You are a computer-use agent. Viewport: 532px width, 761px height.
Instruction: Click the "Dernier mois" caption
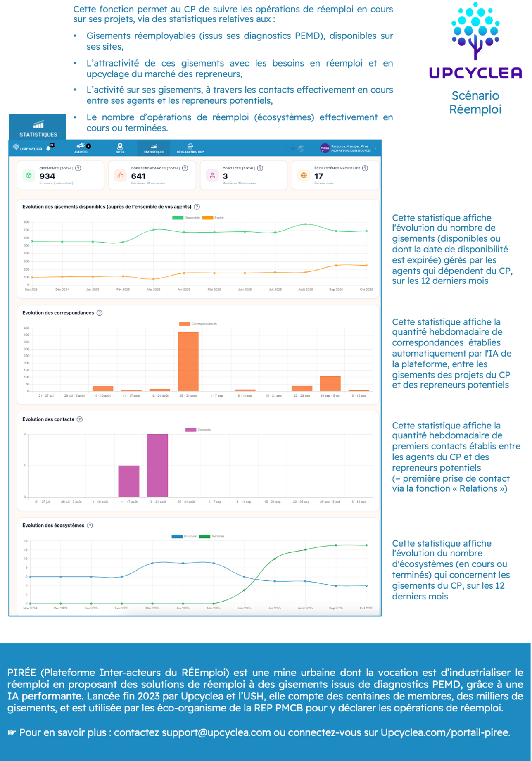324,183
